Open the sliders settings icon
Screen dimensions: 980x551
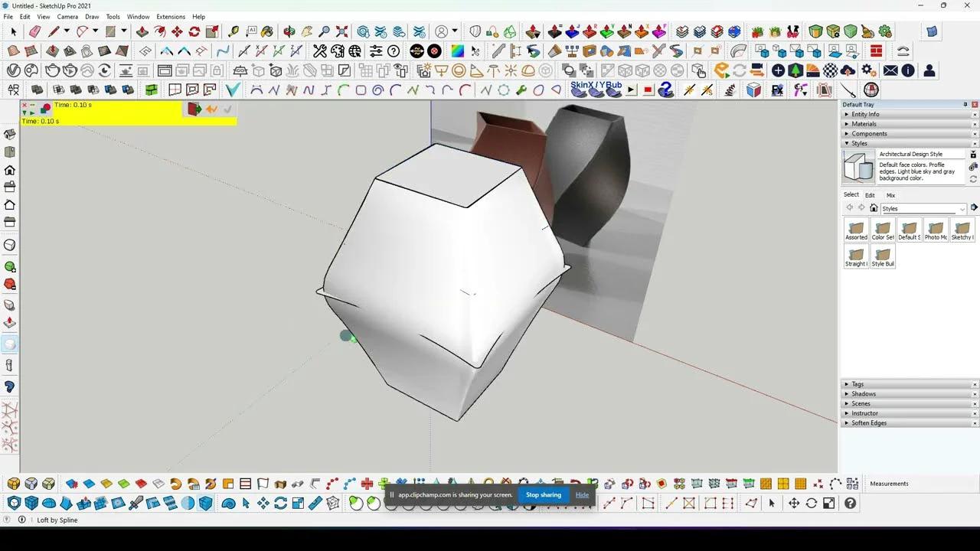coord(376,51)
